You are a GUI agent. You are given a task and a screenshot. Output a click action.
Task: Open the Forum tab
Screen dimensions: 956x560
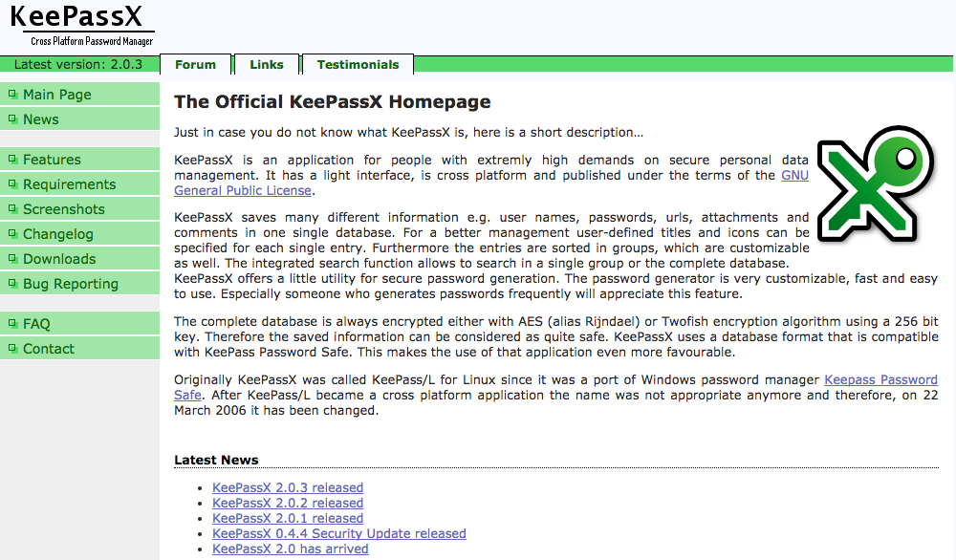pos(196,65)
